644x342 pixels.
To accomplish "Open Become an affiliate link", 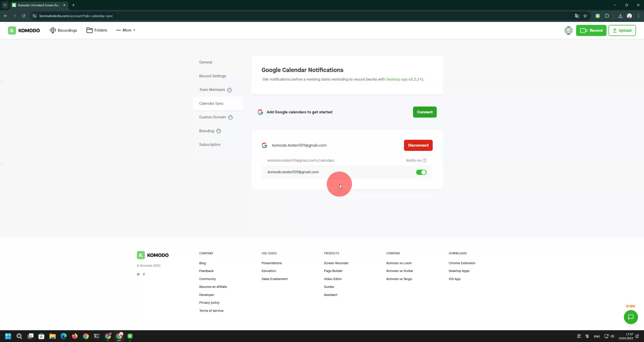I will [x=213, y=287].
